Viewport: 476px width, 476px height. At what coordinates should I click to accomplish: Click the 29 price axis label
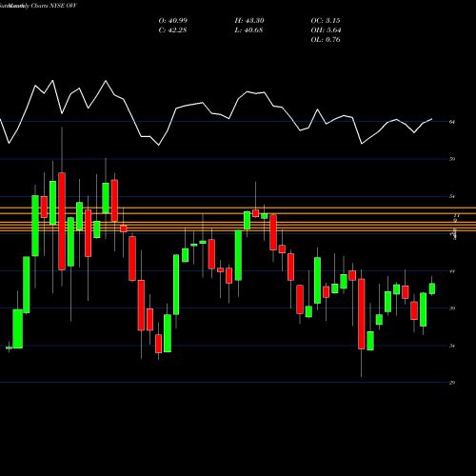[x=452, y=383]
